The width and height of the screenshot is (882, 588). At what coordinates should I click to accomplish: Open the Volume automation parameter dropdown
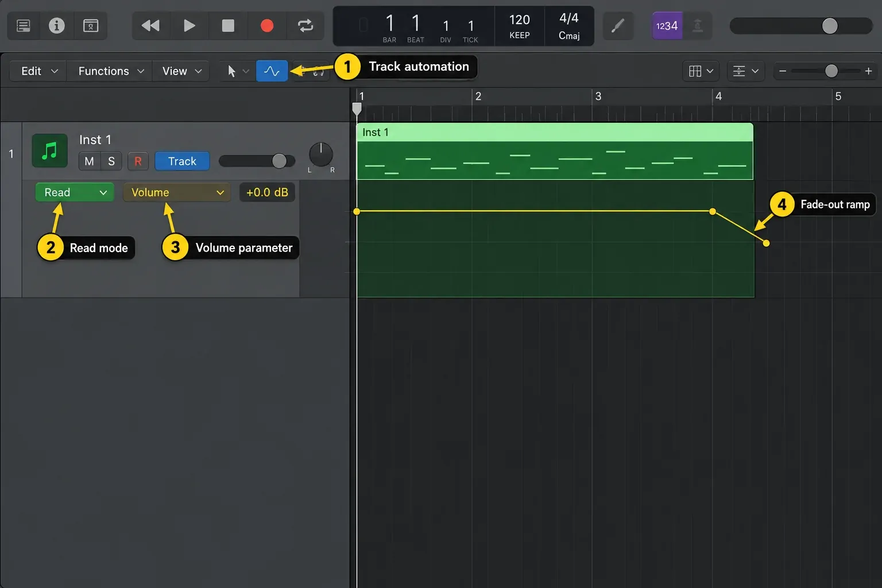(x=177, y=192)
